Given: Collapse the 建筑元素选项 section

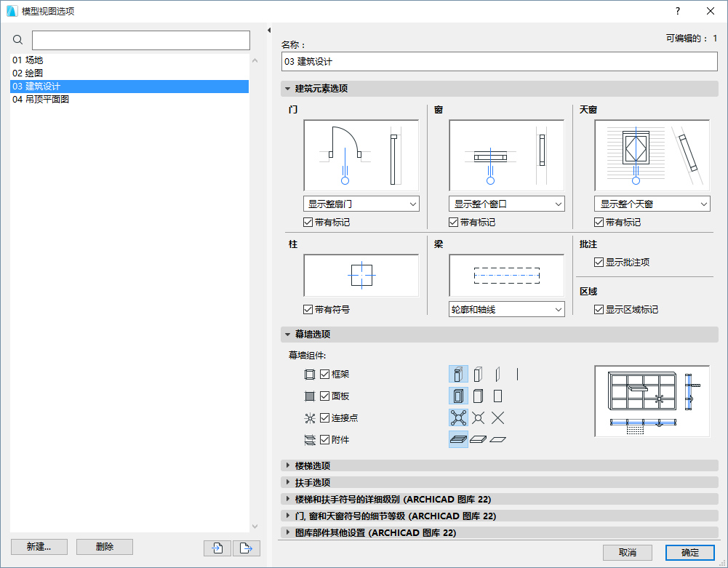Looking at the screenshot, I should pos(287,89).
